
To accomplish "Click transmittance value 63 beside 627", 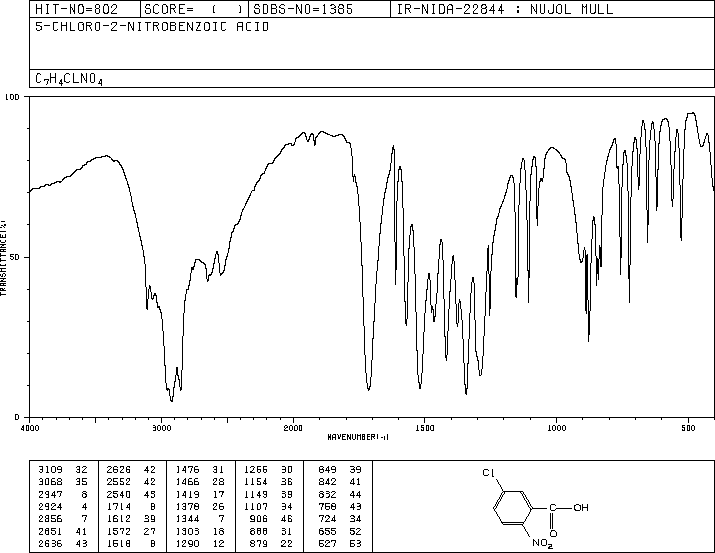I will 355,543.
